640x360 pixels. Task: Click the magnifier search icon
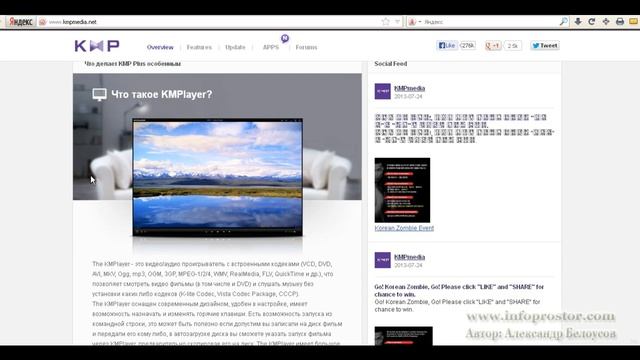point(563,22)
